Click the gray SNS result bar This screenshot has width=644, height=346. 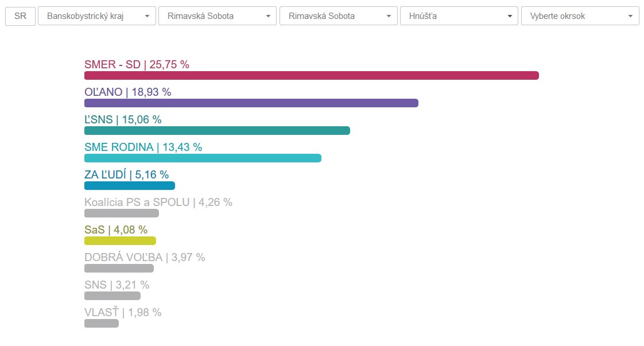(112, 296)
